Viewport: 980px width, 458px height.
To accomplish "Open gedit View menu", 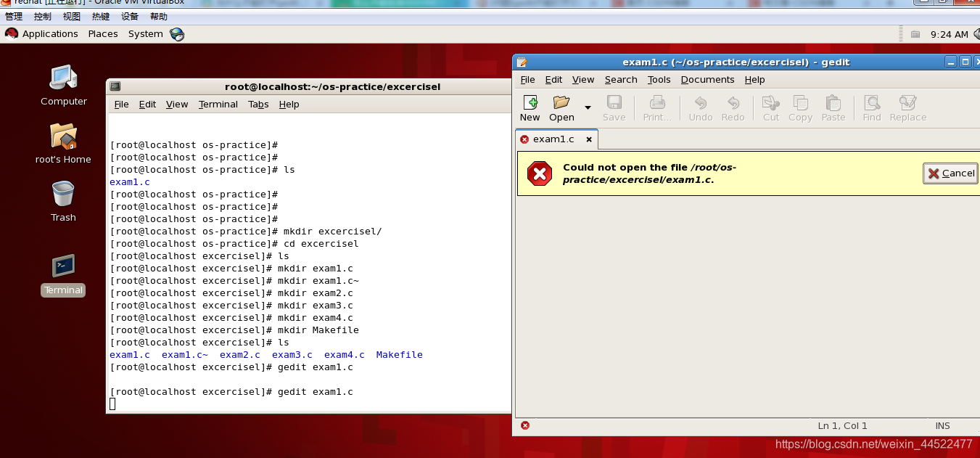I will [x=583, y=80].
